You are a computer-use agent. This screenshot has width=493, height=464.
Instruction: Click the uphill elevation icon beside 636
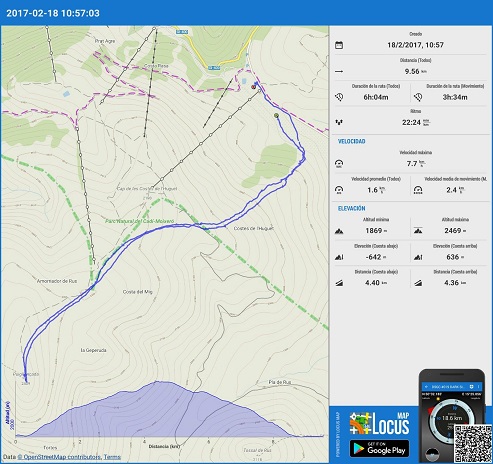(418, 257)
